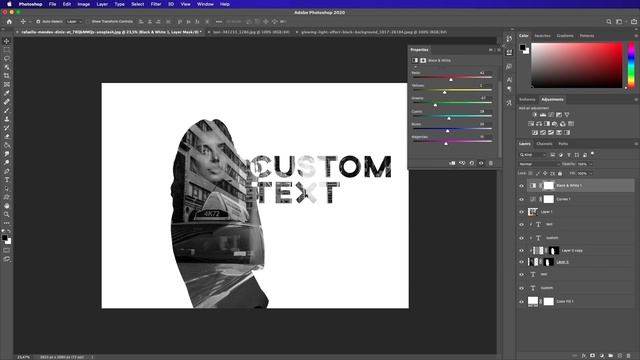The width and height of the screenshot is (640, 360).
Task: Add a Curves adjustment from Adjustments panel
Action: click(x=551, y=115)
